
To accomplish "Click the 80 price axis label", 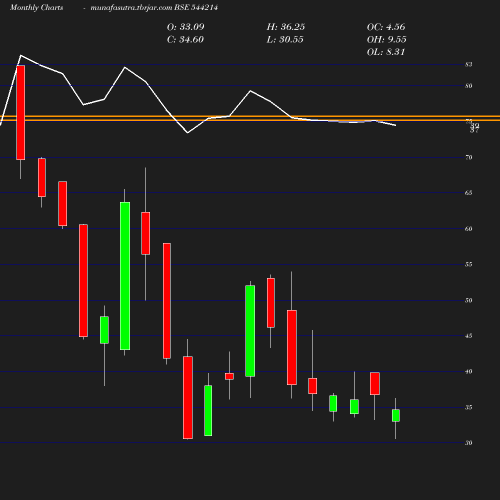I will click(x=469, y=86).
